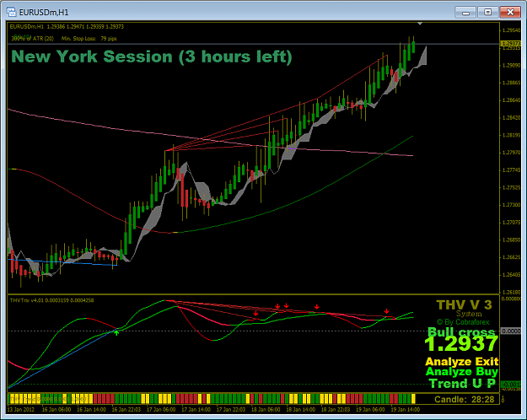Click the 1.29540 price axis label
Viewport: 527px width, 420px height.
(x=511, y=30)
